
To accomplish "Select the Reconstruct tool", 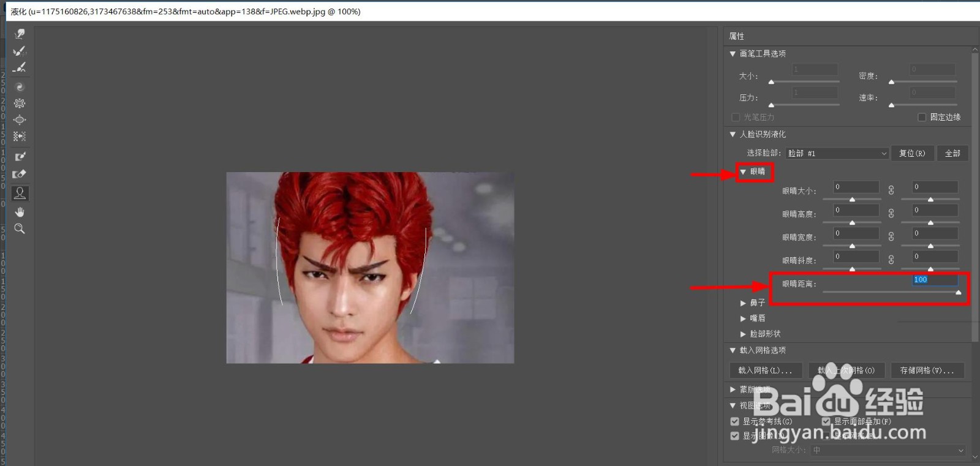I will coord(20,51).
